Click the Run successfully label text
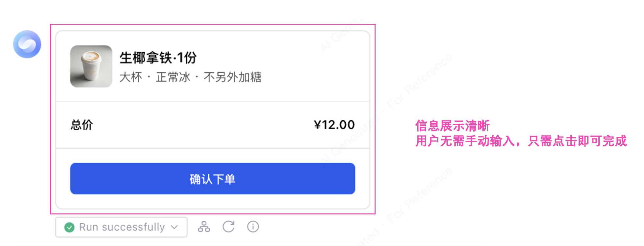 coord(122,227)
